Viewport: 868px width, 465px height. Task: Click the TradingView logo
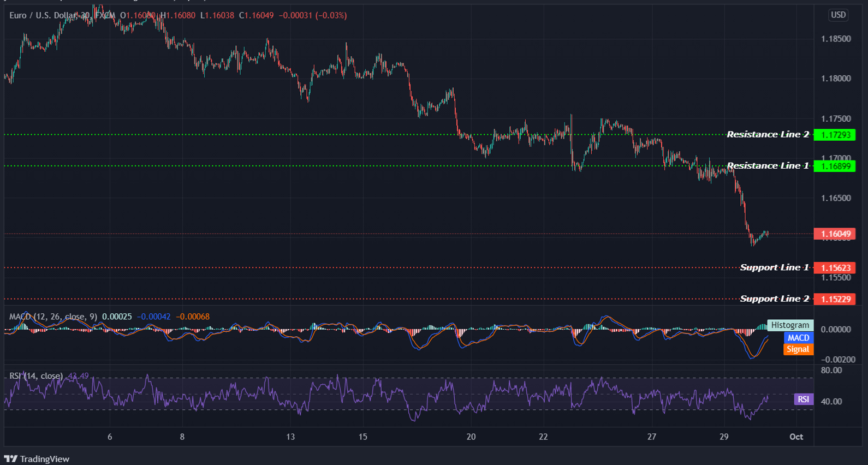point(37,459)
